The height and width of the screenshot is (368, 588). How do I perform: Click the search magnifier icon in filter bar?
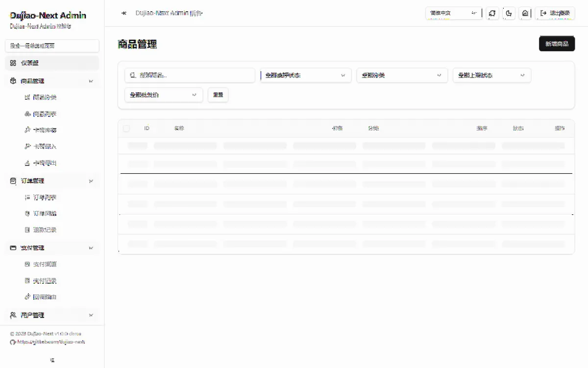133,75
